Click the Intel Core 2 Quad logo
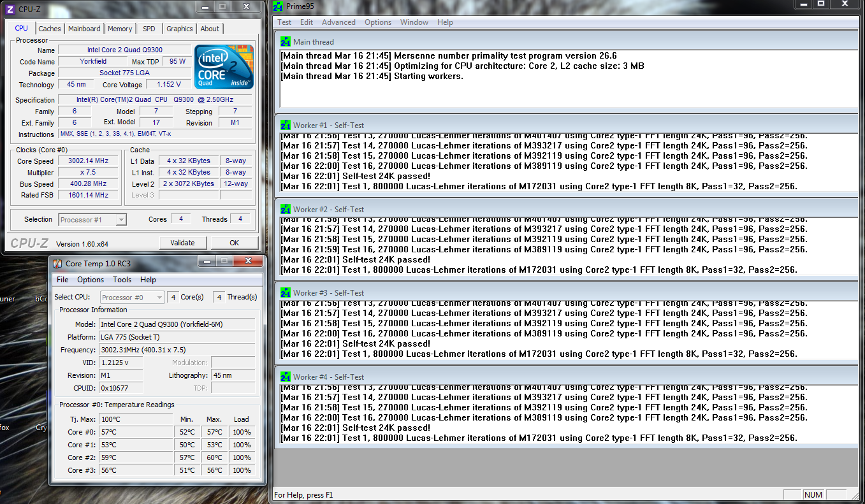This screenshot has width=865, height=504. pos(224,67)
